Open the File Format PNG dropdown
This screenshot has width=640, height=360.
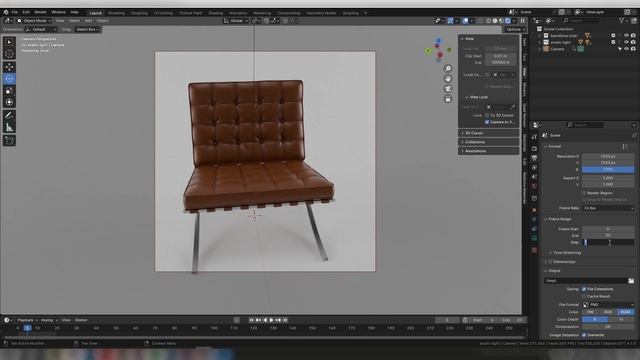point(608,304)
